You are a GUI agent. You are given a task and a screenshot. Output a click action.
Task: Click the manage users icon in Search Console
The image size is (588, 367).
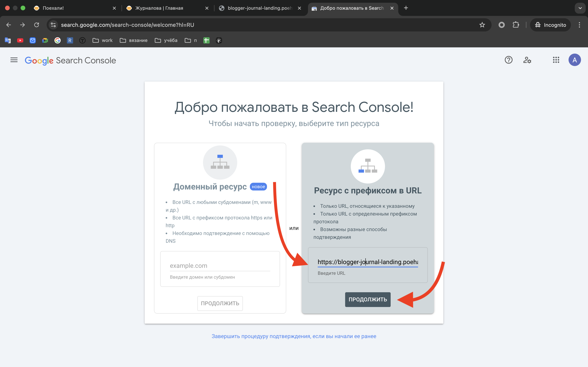[x=527, y=60]
